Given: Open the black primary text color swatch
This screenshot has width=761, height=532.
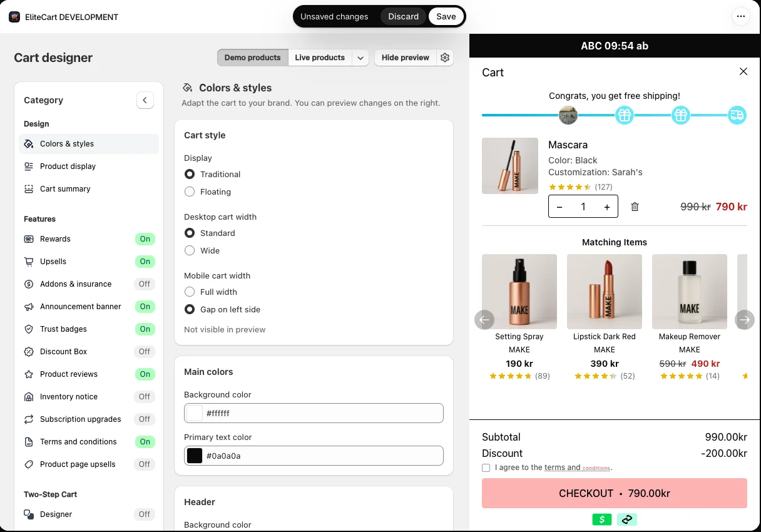Looking at the screenshot, I should click(x=195, y=456).
